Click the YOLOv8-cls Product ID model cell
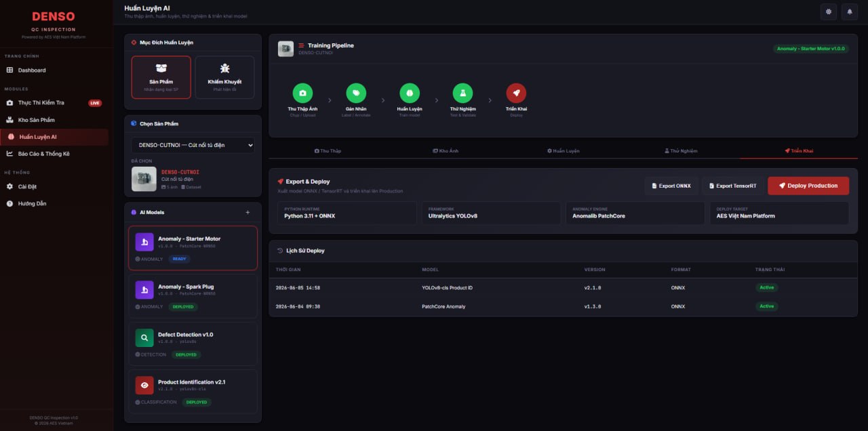This screenshot has width=868, height=431. point(448,288)
